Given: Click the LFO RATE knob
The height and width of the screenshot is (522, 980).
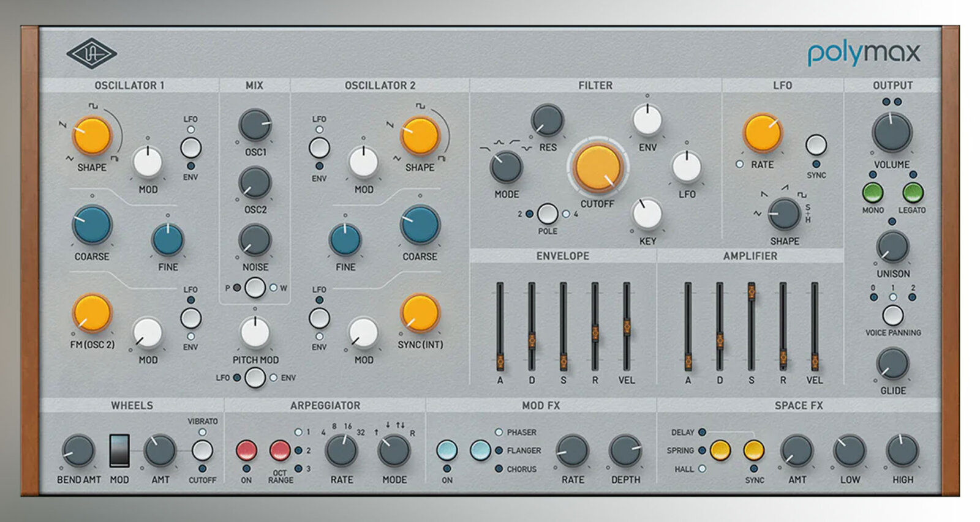Looking at the screenshot, I should pos(762,132).
